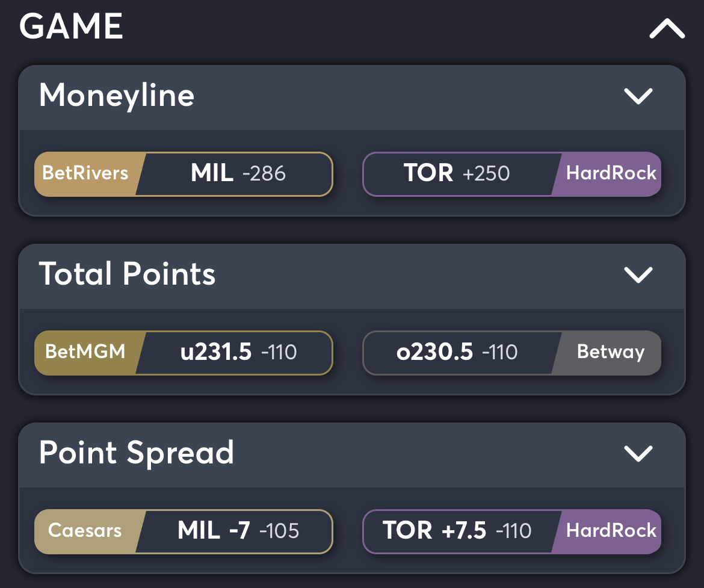
Task: Select the BetRivers sportsbook badge
Action: click(x=86, y=174)
